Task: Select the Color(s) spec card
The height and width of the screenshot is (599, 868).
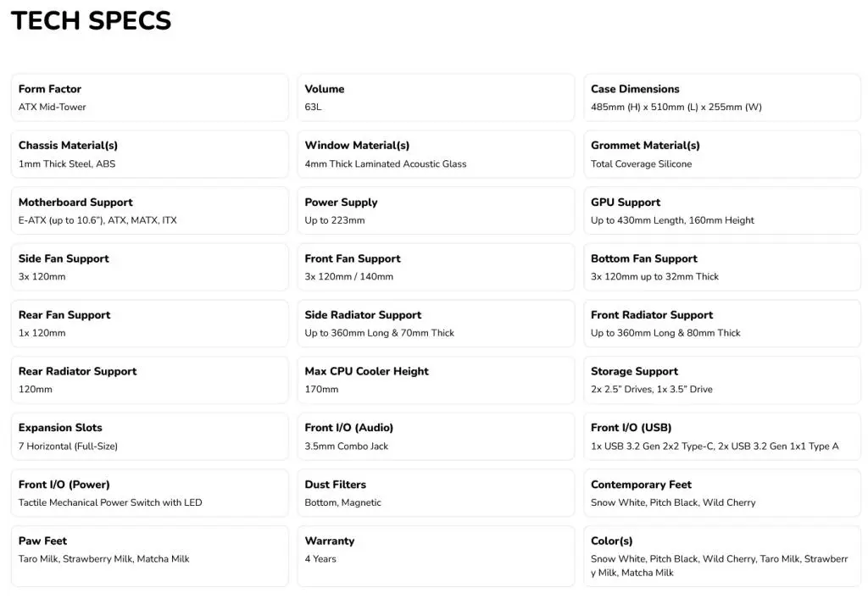Action: (x=722, y=557)
